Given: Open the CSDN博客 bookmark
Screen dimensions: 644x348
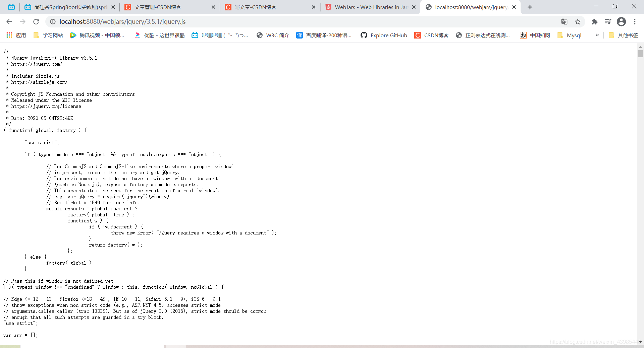Looking at the screenshot, I should point(431,35).
